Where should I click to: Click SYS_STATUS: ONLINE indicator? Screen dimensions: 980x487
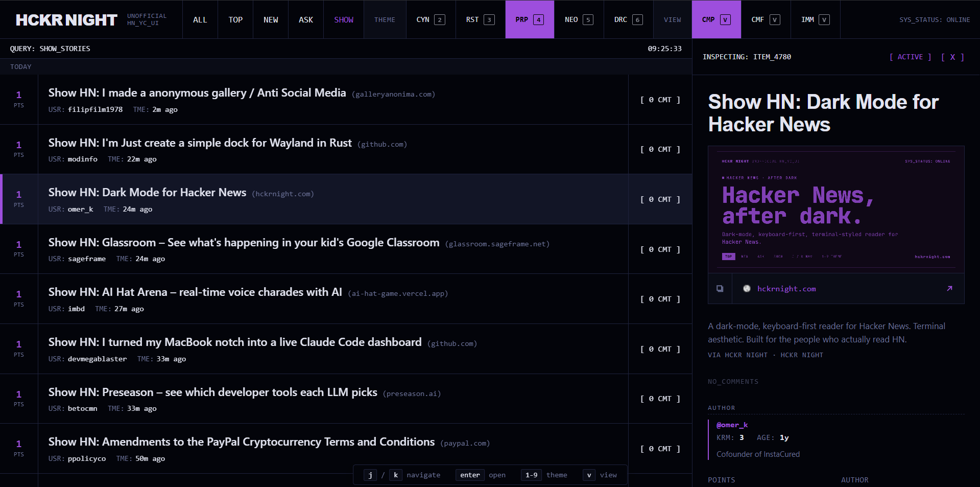point(935,20)
